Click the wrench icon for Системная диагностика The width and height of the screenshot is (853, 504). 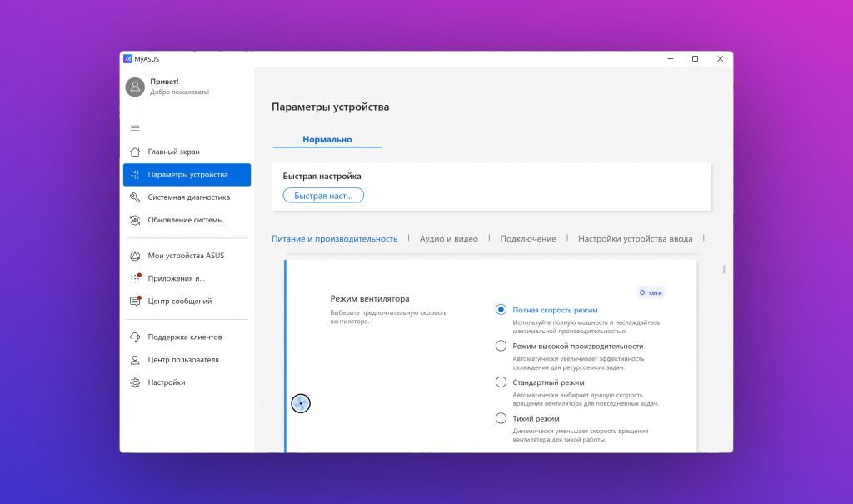point(135,197)
